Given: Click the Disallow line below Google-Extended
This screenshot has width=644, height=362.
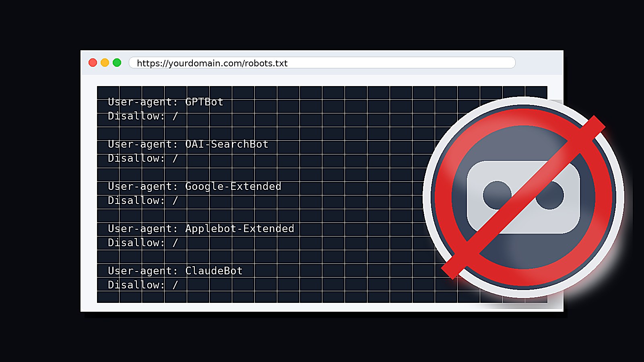Looking at the screenshot, I should (142, 201).
